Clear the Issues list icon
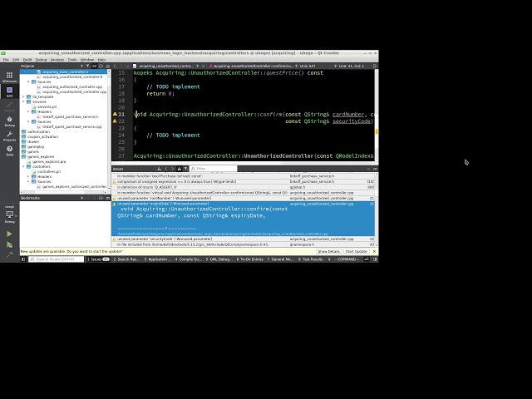Image resolution: width=532 pixels, height=399 pixels. point(159,169)
